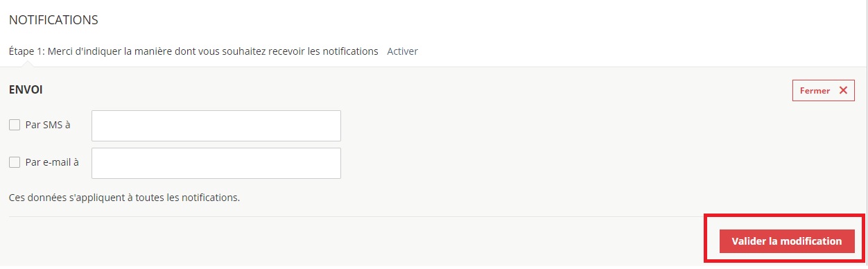The width and height of the screenshot is (868, 269).
Task: Click the Étape 1 instruction text
Action: point(193,51)
